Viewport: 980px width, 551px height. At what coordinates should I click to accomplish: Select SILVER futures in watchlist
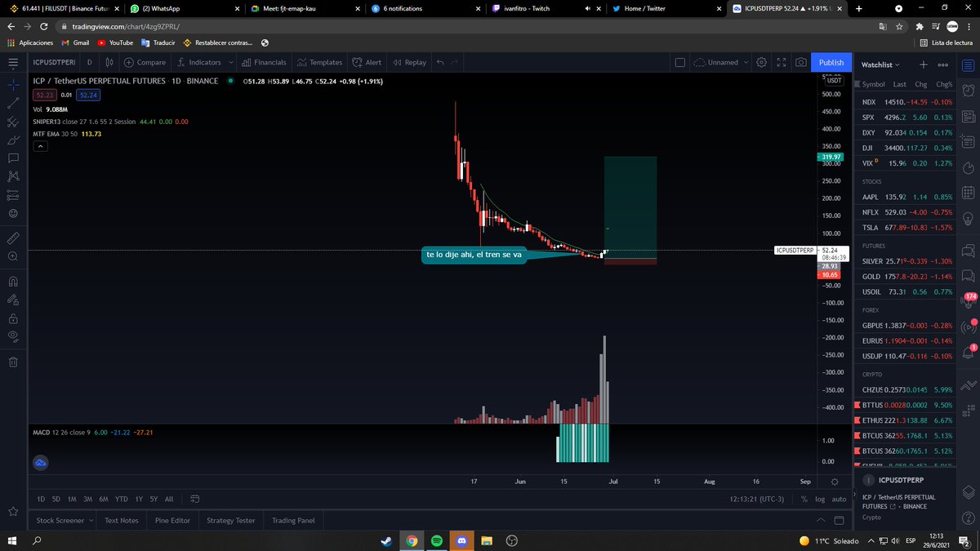[906, 261]
